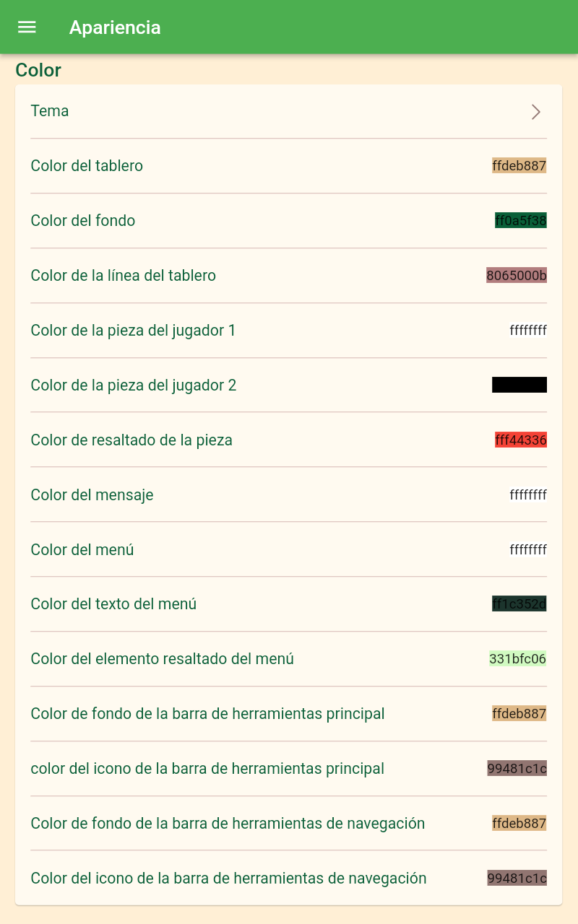The width and height of the screenshot is (578, 924).
Task: Tap the red piece highlight color swatch
Action: pos(520,440)
